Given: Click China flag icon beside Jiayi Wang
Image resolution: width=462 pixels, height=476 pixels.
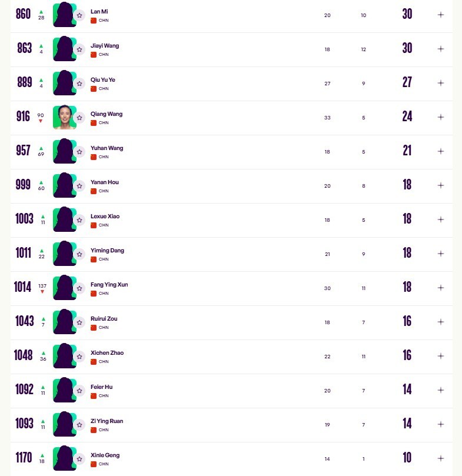Looking at the screenshot, I should point(94,55).
